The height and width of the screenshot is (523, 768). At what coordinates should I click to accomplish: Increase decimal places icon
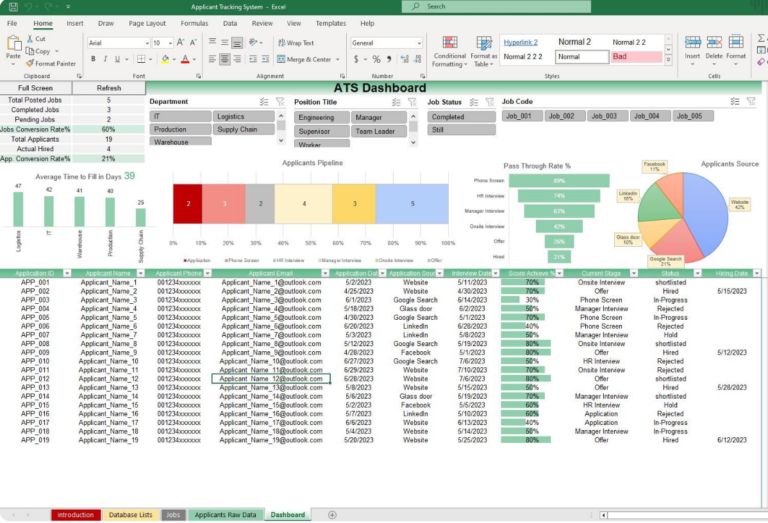405,59
